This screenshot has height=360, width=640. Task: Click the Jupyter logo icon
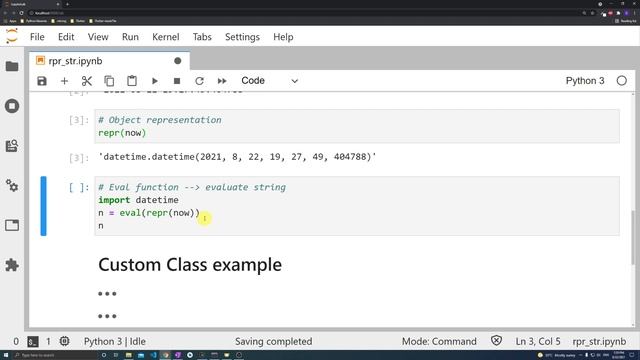tap(12, 36)
